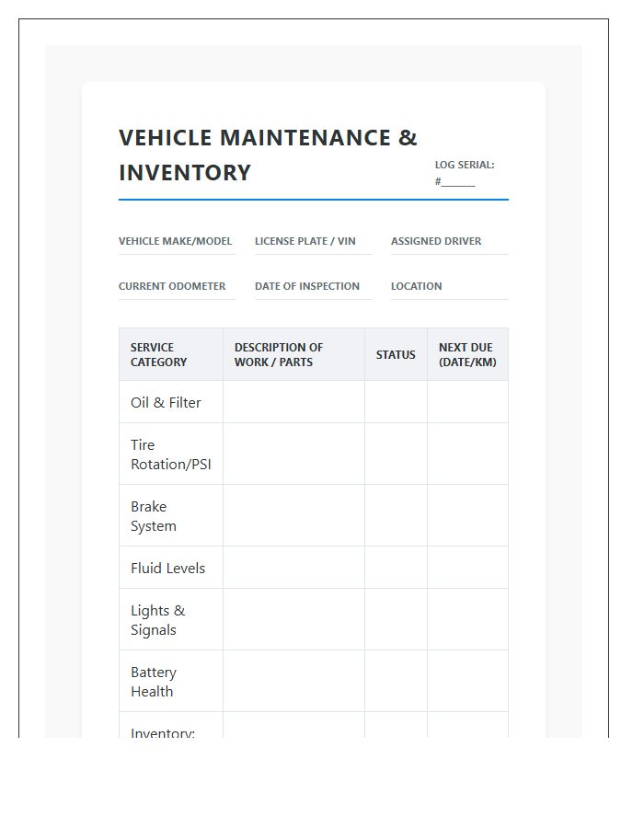Click the Status column header
Screen dimensions: 644x828
tap(396, 354)
